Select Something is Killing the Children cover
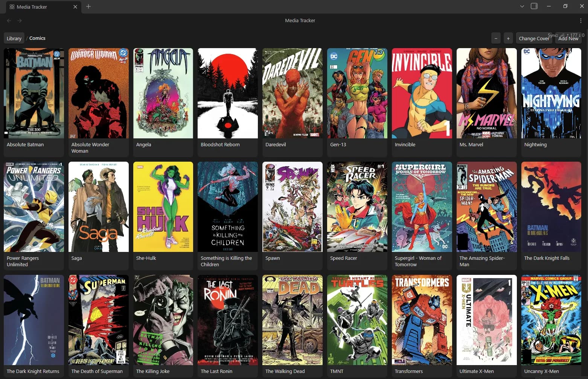The height and width of the screenshot is (379, 588). [x=228, y=207]
